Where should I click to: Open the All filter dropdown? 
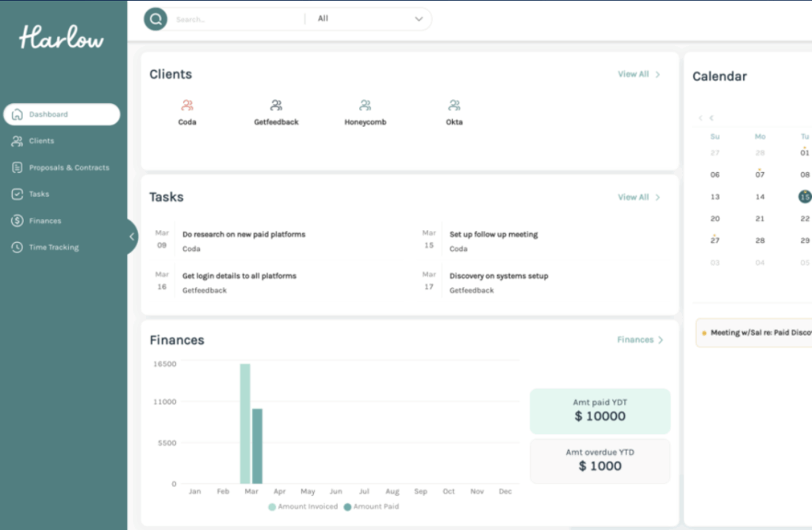pyautogui.click(x=370, y=19)
